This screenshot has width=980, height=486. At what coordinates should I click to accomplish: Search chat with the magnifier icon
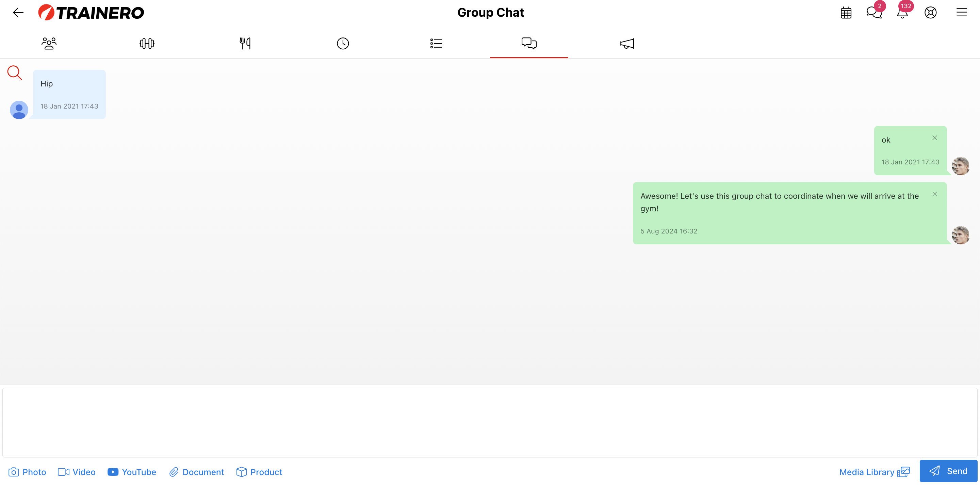click(x=15, y=73)
